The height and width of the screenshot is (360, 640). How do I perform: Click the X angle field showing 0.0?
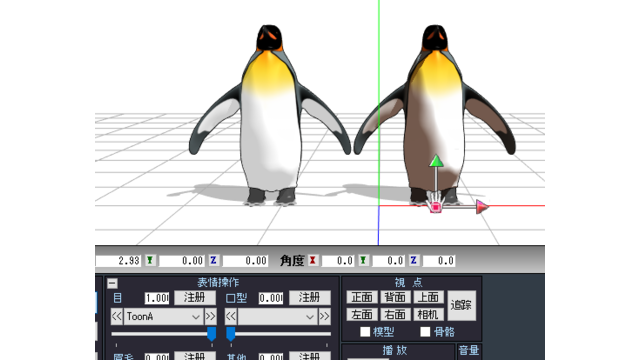pyautogui.click(x=338, y=260)
